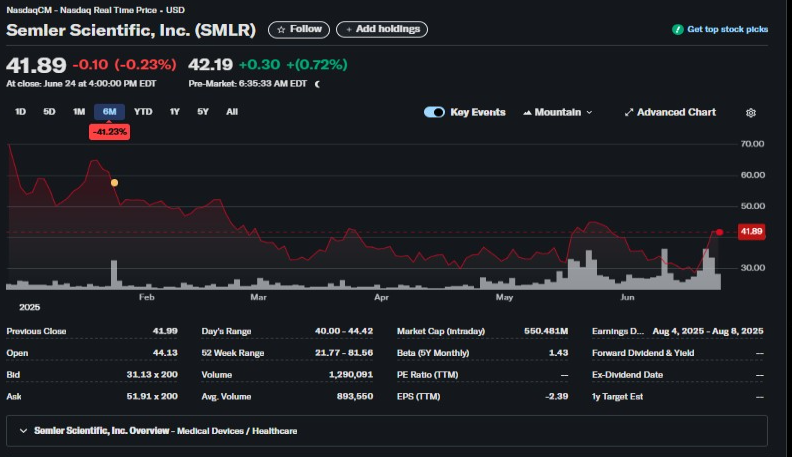Click the Earnings date Aug 4, 2025 - Aug 8, 2025
The image size is (792, 457).
(708, 331)
